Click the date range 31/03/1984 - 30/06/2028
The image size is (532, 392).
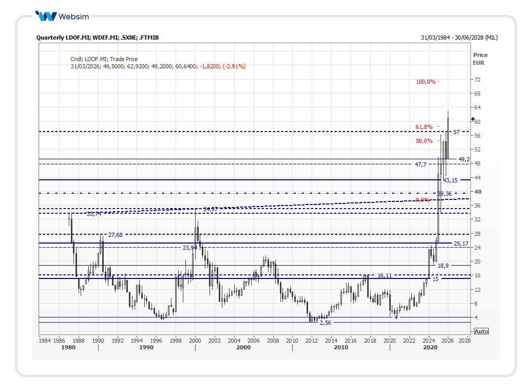(459, 38)
